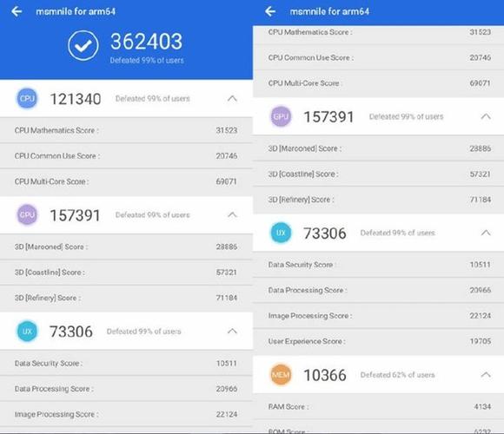504x434 pixels.
Task: Tap the checkmark circle beside 362403
Action: 83,46
